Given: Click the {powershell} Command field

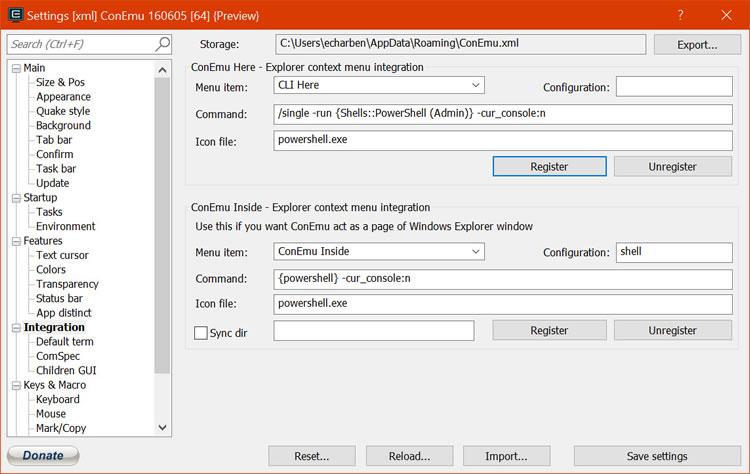Looking at the screenshot, I should pos(503,279).
